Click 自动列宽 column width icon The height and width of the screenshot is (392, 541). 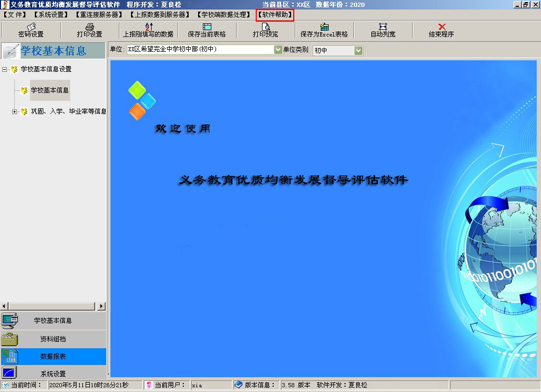383,26
